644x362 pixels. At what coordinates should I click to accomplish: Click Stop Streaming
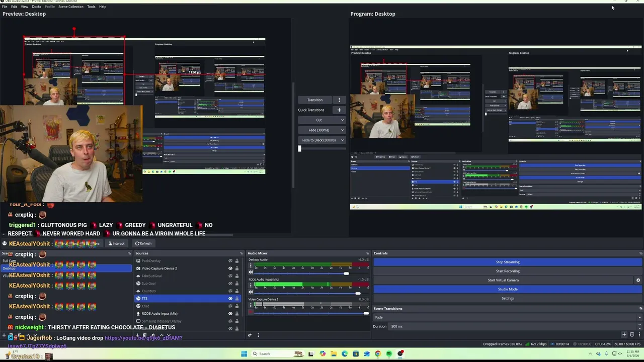click(508, 262)
